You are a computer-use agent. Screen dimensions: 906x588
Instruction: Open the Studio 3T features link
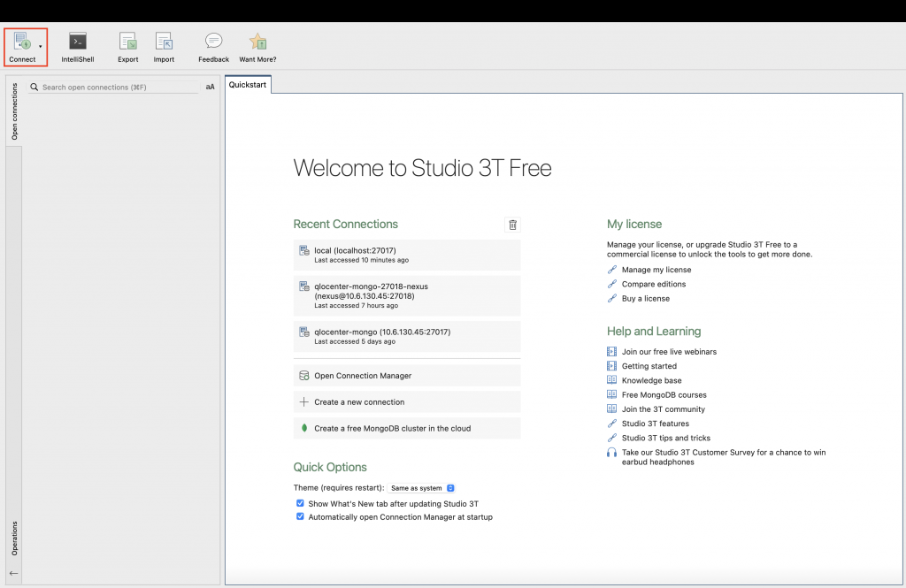[656, 424]
